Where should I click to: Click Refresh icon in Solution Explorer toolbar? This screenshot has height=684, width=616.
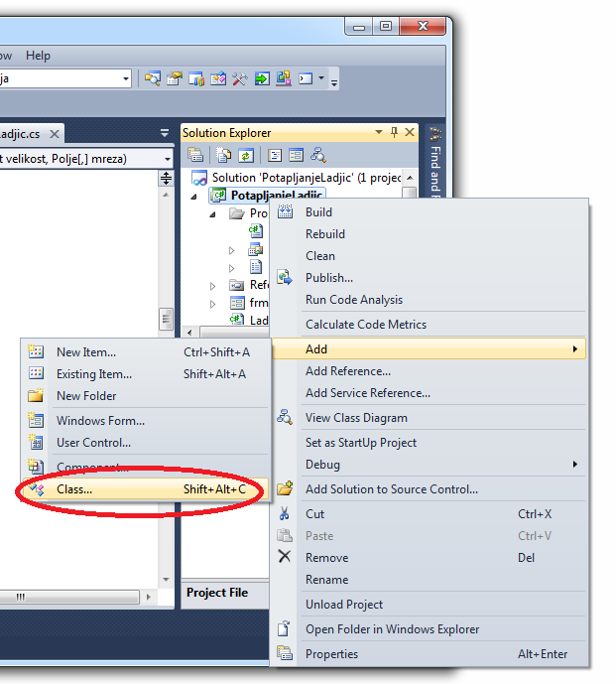[x=245, y=156]
